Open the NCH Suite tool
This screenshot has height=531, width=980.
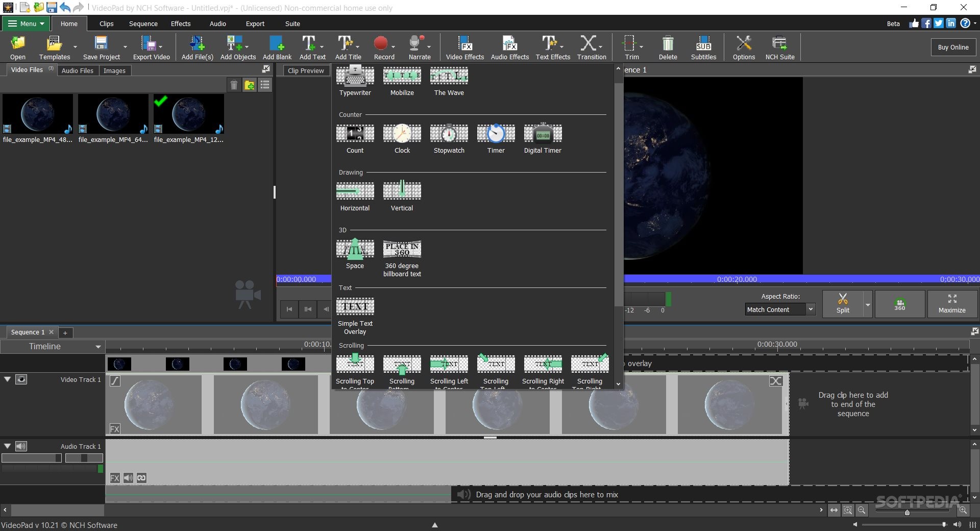779,47
